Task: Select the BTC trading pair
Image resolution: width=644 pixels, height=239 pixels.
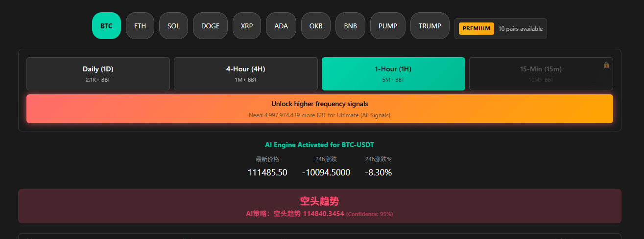Action: 106,26
